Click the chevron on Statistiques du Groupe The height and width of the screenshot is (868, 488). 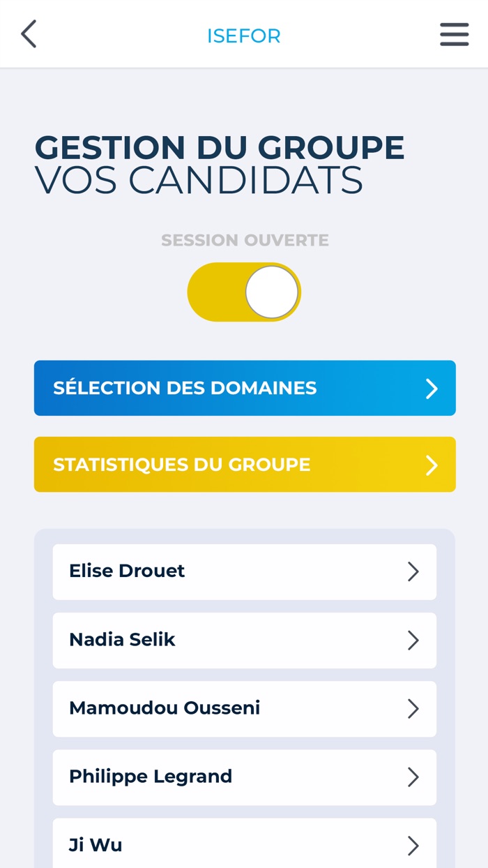432,464
